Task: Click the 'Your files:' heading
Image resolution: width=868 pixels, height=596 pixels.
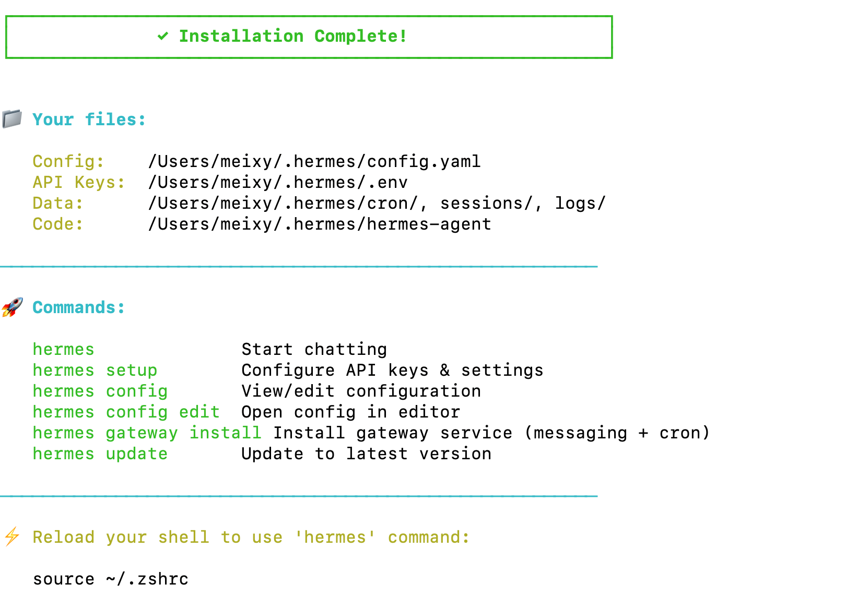Action: 89,120
